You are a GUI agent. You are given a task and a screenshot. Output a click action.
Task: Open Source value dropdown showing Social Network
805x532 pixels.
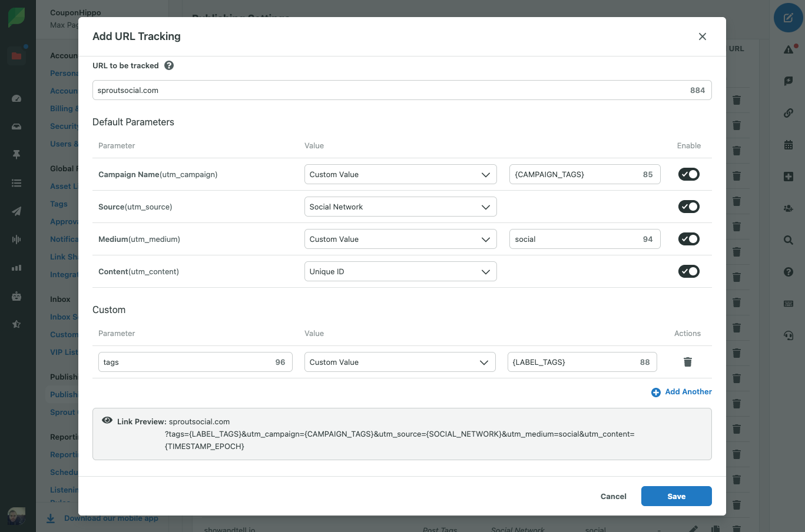point(400,207)
